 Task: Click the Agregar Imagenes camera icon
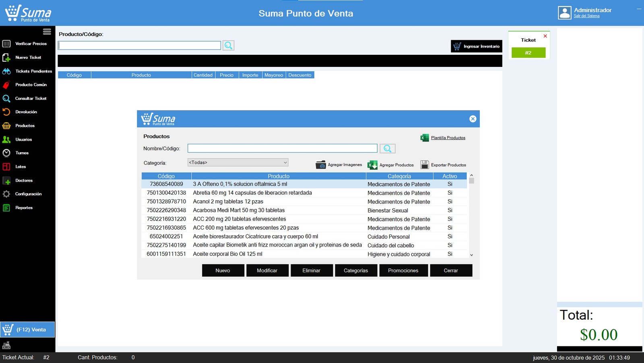pos(321,164)
